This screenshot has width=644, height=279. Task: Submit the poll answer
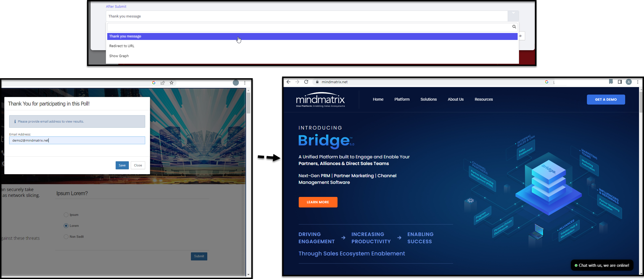(x=199, y=256)
